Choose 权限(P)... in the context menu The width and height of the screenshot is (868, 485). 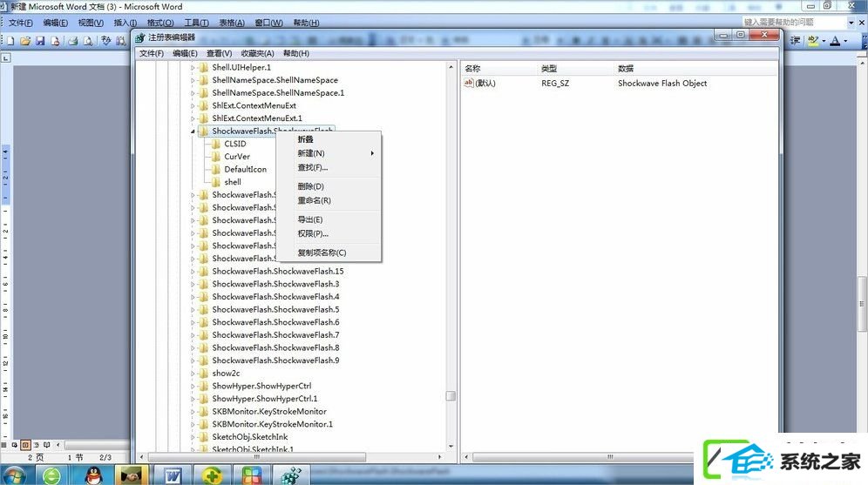pyautogui.click(x=329, y=233)
